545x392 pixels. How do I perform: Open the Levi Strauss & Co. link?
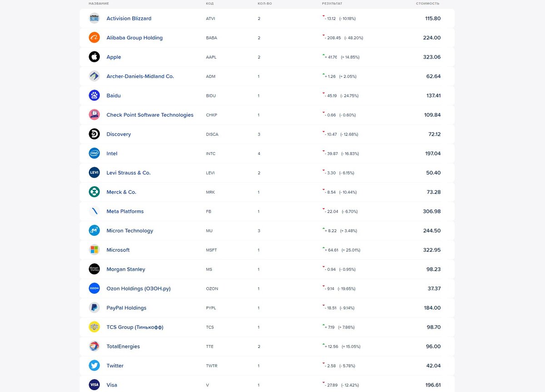128,173
